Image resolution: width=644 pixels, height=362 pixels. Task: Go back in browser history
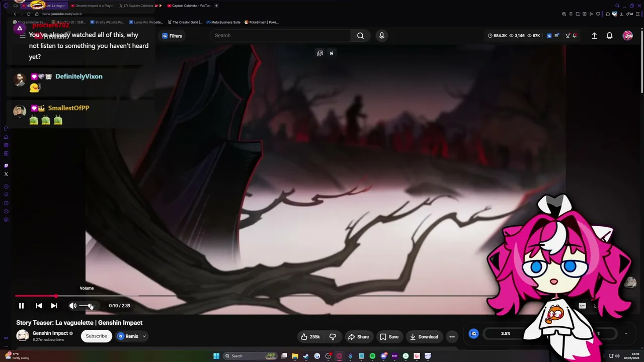point(15,14)
